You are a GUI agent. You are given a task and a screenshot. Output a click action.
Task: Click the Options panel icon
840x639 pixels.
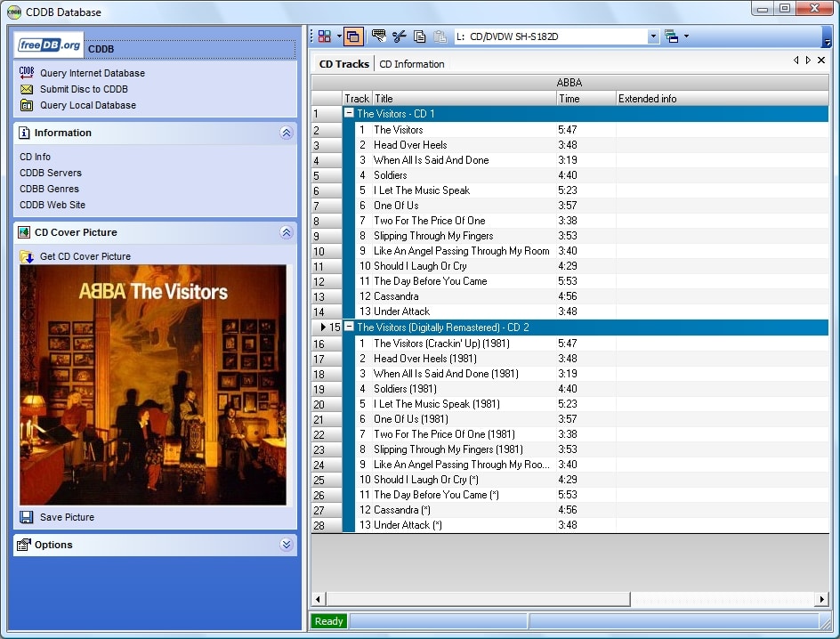[24, 545]
